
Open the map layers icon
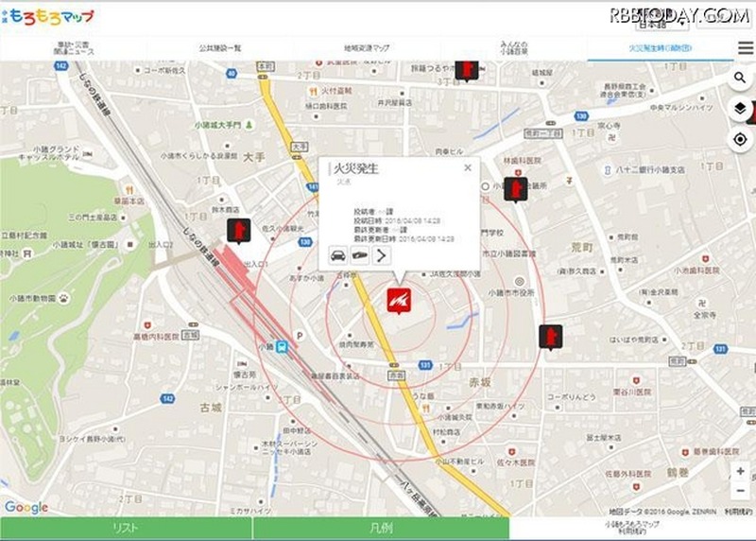coord(741,109)
